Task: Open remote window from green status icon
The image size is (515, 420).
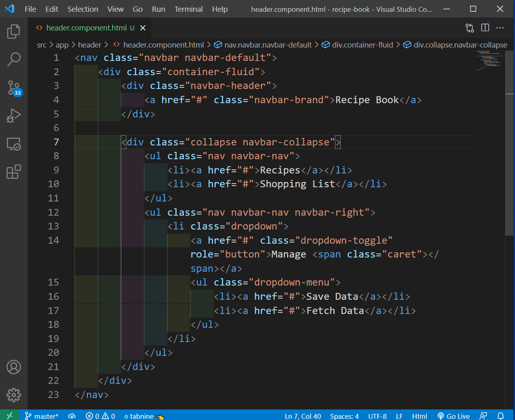Action: [9, 415]
